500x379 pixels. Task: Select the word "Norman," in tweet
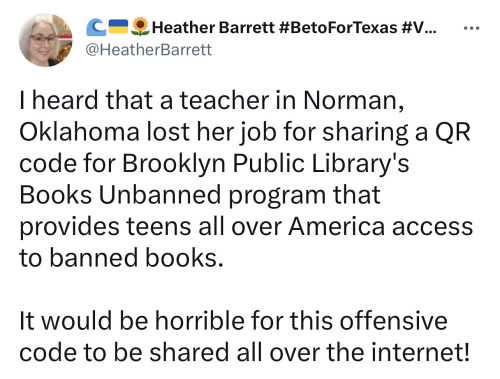(354, 100)
